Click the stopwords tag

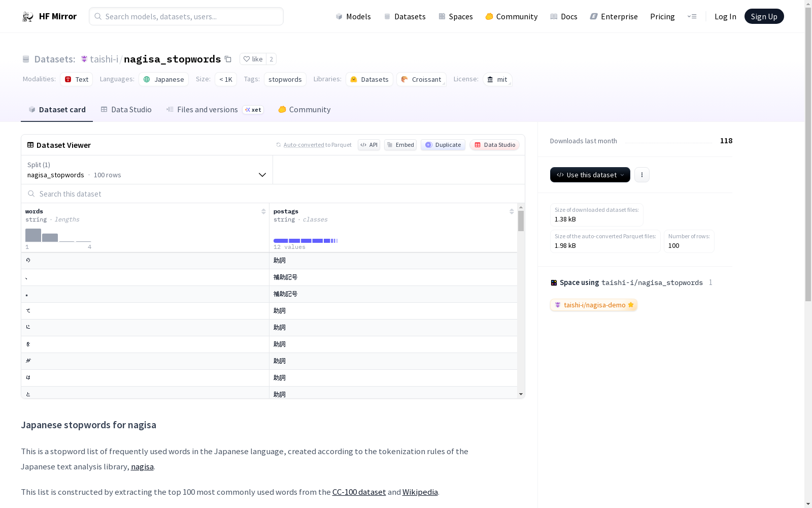coord(285,79)
